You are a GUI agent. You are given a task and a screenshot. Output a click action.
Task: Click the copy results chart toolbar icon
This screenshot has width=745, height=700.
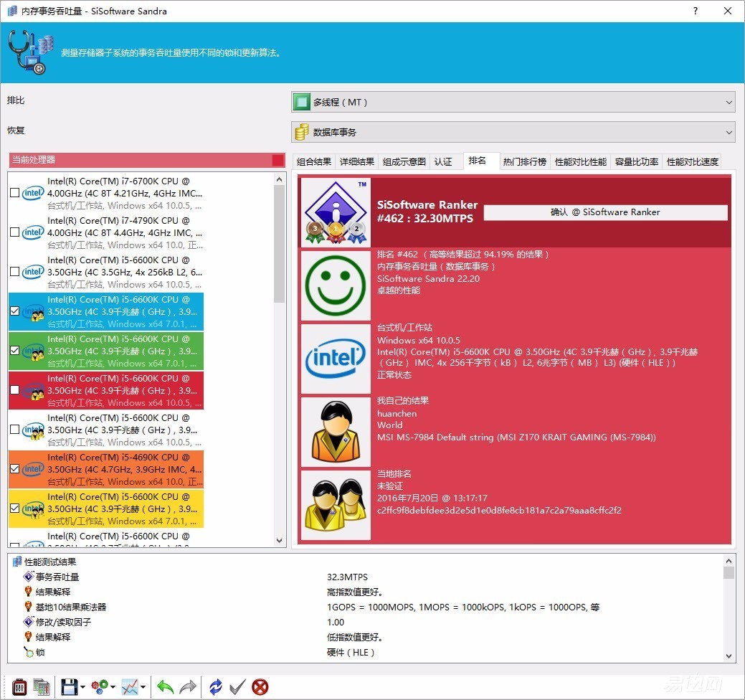click(42, 687)
